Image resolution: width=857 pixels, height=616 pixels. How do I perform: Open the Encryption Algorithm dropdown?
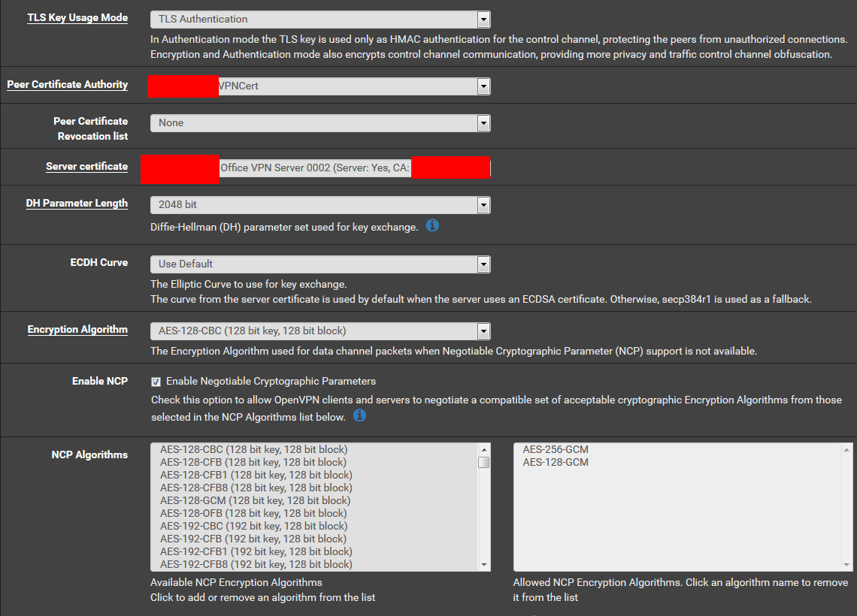(x=320, y=331)
